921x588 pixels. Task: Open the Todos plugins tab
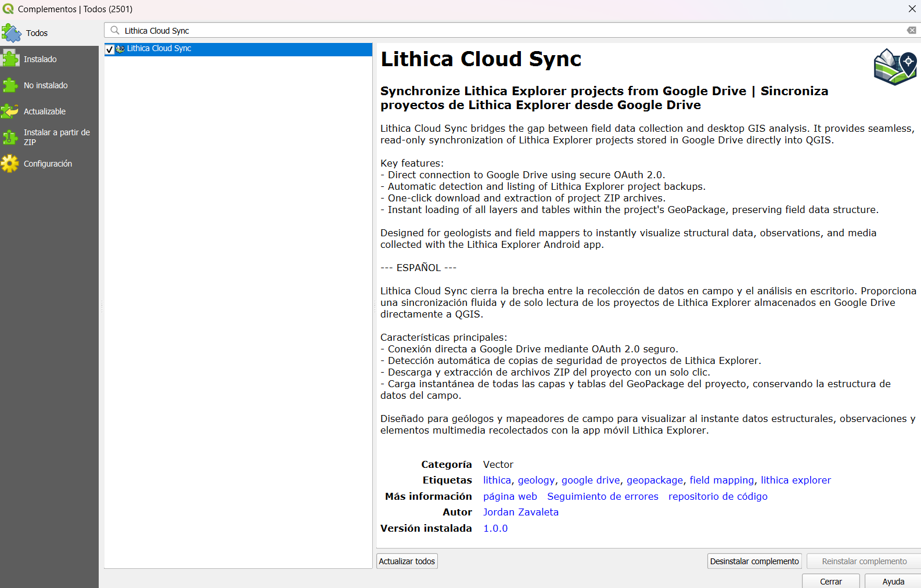(x=49, y=33)
